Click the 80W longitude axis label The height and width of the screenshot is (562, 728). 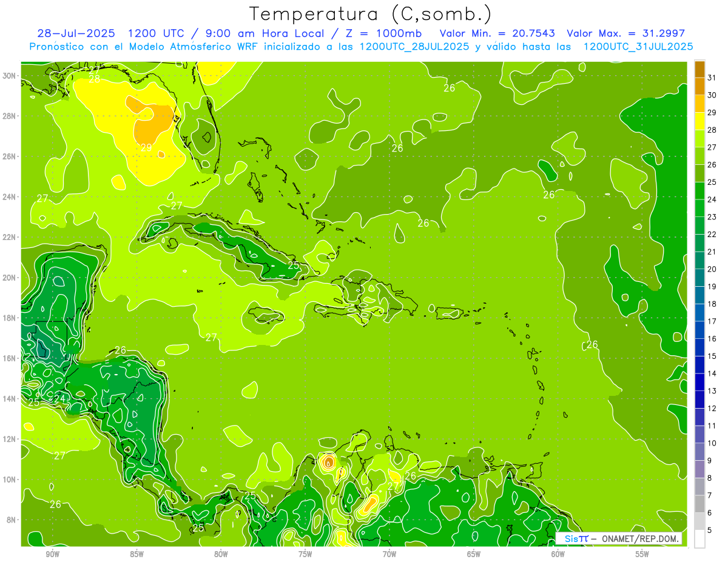[x=221, y=555]
